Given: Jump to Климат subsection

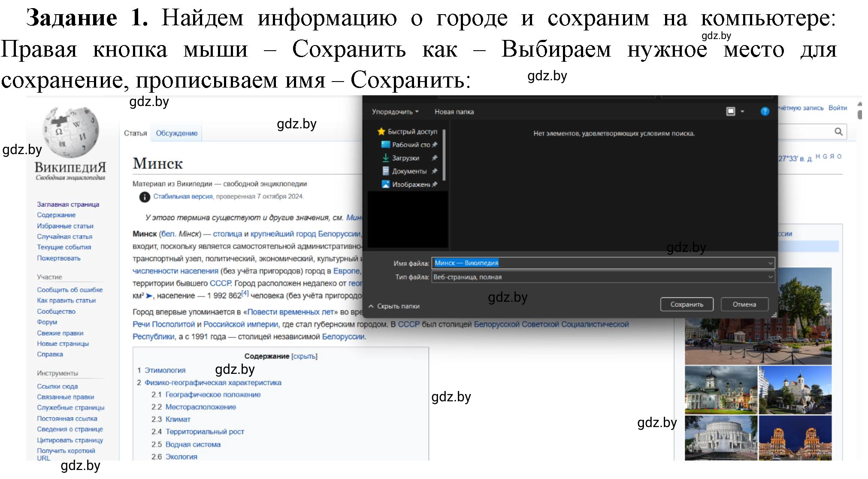Looking at the screenshot, I should point(178,419).
